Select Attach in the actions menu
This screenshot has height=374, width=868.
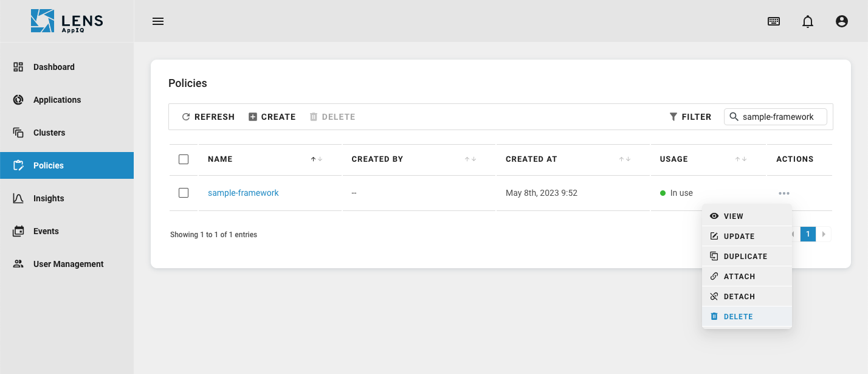747,276
